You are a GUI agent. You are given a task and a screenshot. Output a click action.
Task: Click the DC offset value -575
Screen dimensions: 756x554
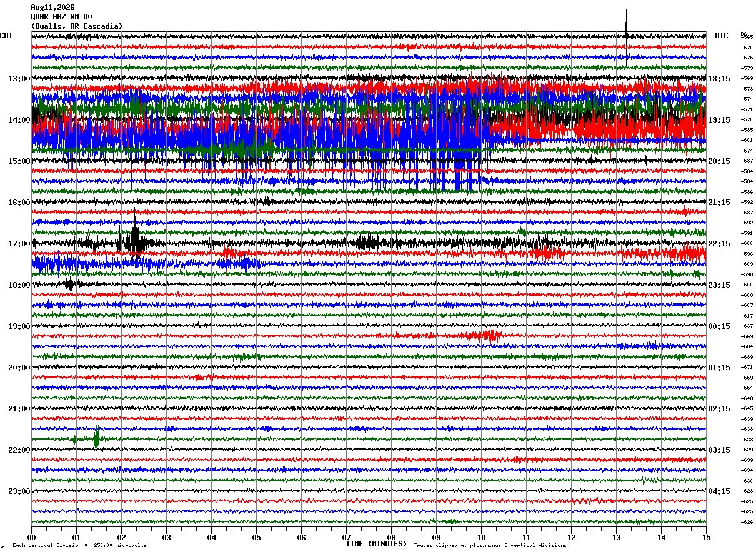pos(747,58)
